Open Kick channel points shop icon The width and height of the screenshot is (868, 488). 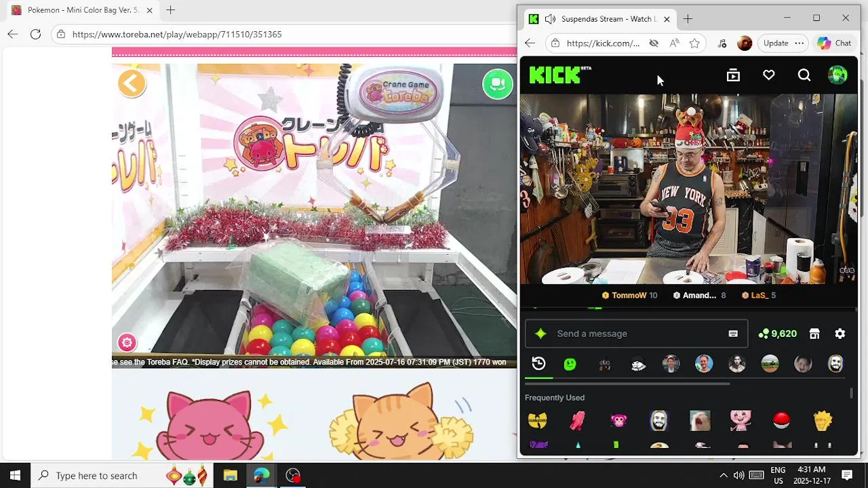[814, 333]
